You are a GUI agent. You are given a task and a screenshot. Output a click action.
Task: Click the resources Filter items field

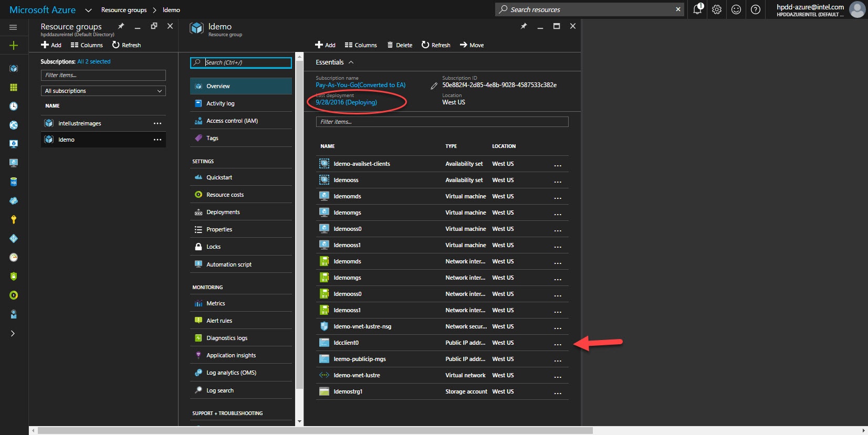(x=442, y=122)
